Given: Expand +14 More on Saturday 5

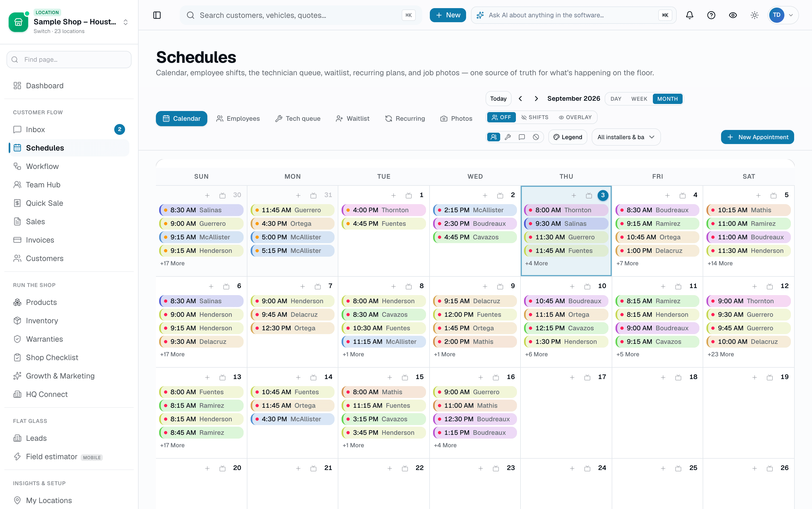Looking at the screenshot, I should [720, 263].
